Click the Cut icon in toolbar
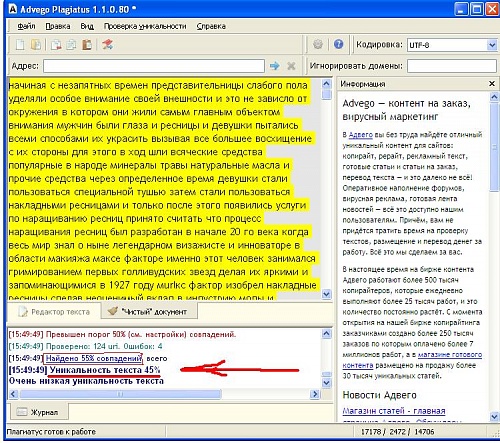500x443 pixels. coord(56,44)
